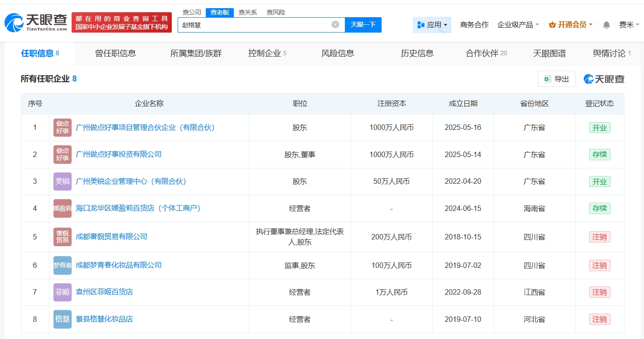Clear the search box with the X icon

(x=335, y=24)
